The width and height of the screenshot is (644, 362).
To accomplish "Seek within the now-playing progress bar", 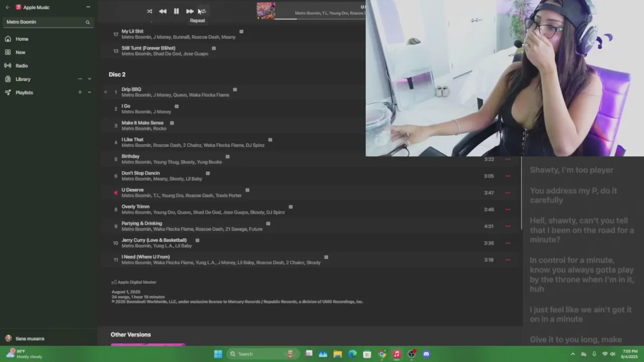I will click(320, 19).
